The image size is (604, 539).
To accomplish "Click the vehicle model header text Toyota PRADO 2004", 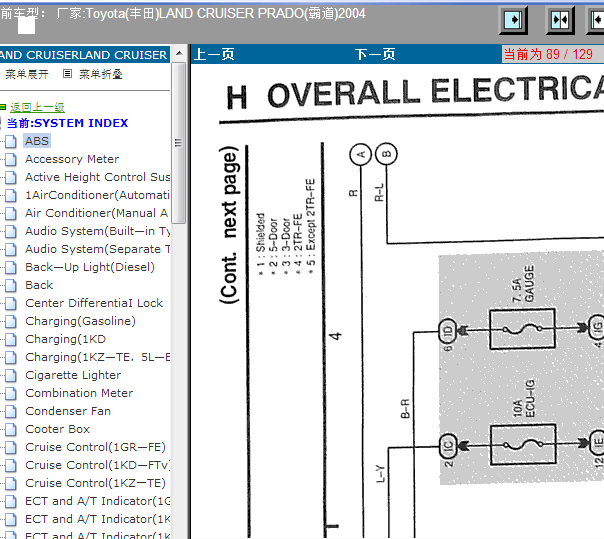I will pos(211,14).
